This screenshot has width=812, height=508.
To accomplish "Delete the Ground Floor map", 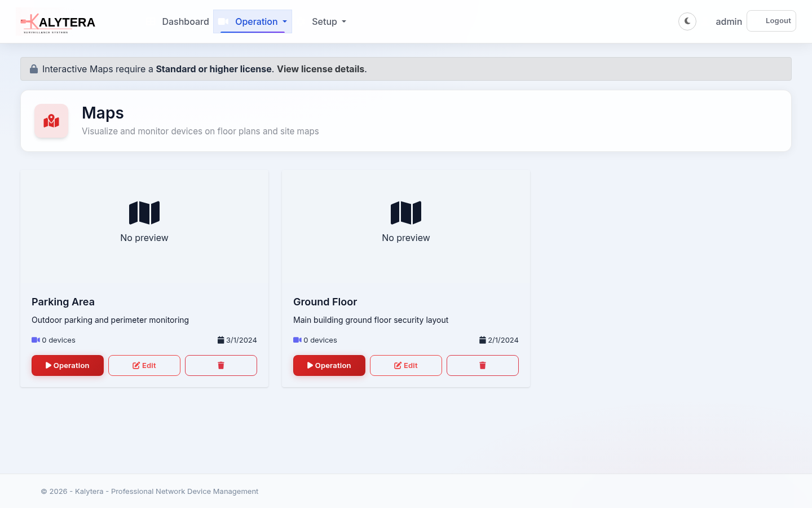I will tap(482, 365).
